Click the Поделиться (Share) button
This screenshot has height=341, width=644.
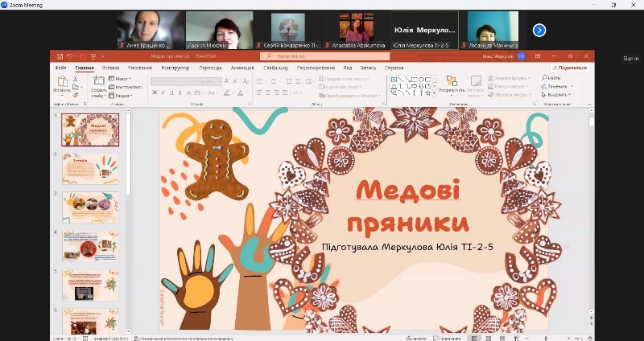(x=570, y=68)
